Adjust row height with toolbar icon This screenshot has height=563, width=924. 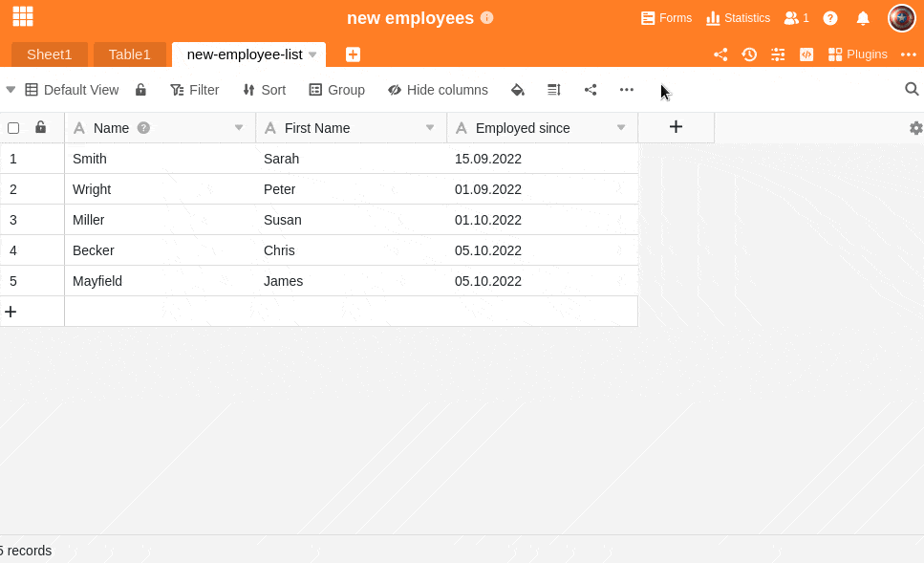tap(553, 90)
